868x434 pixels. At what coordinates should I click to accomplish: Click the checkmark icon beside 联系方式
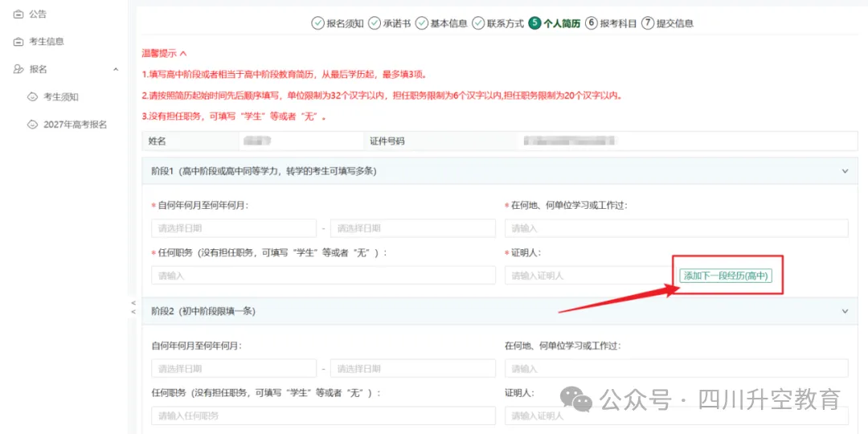(479, 23)
